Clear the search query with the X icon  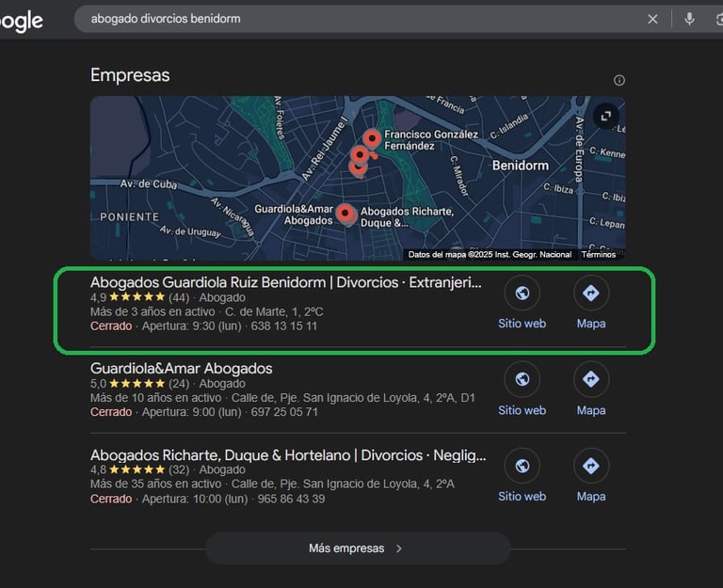(652, 20)
